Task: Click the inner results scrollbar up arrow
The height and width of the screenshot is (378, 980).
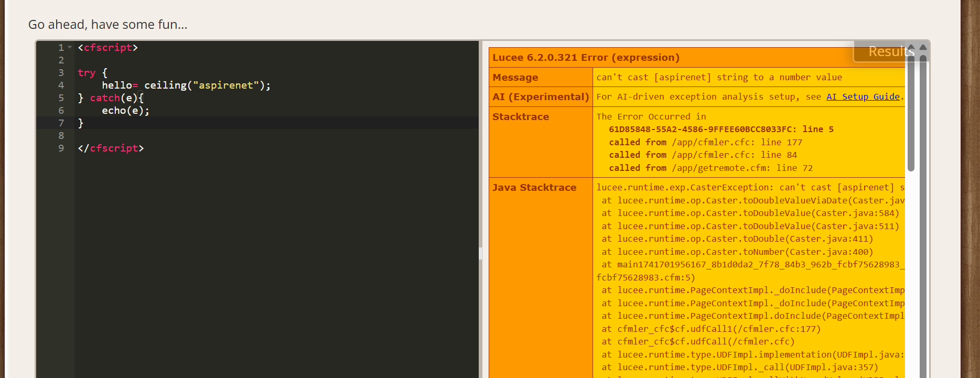Action: pos(911,48)
